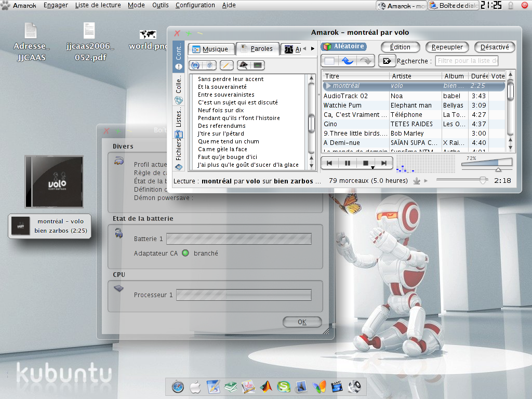
Task: Sort playlist by the Titre column
Action: (x=355, y=76)
